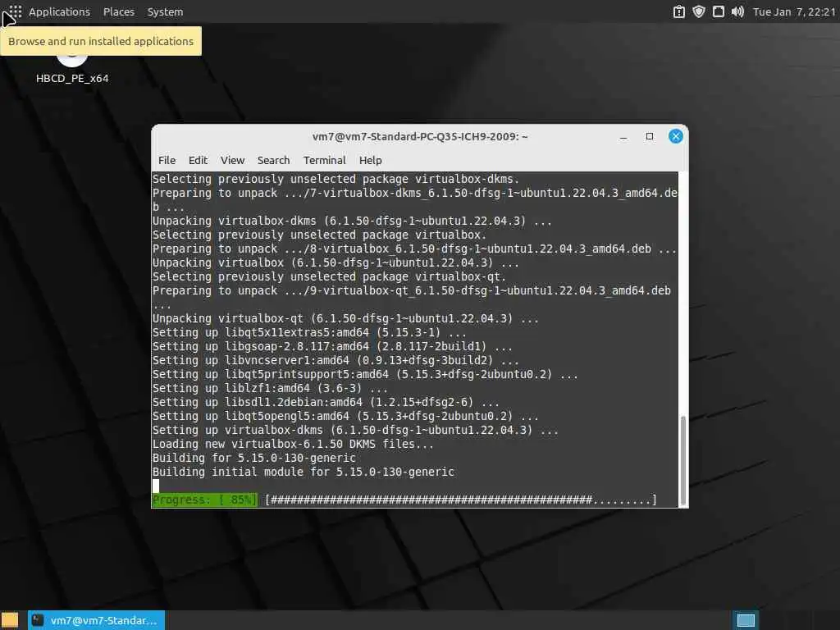Click the show desktop icon in bottom panel
The image size is (840, 630).
point(10,620)
